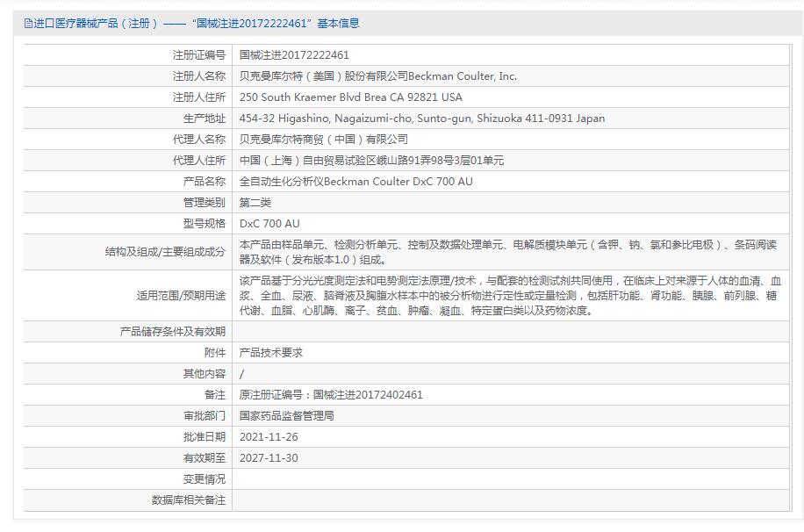Click the document icon in the header bar
This screenshot has height=532, width=804.
(28, 24)
